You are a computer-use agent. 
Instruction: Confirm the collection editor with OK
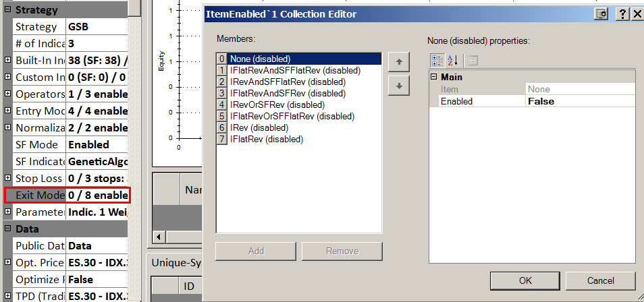[x=525, y=280]
